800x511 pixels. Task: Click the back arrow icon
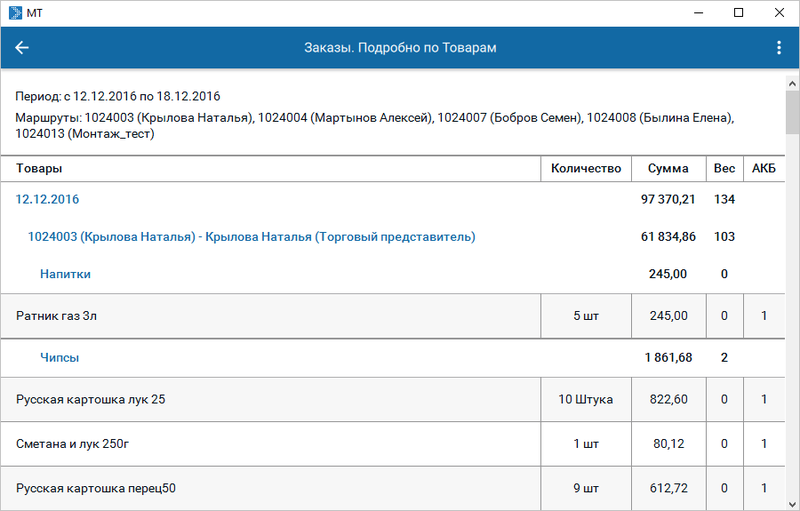(22, 48)
